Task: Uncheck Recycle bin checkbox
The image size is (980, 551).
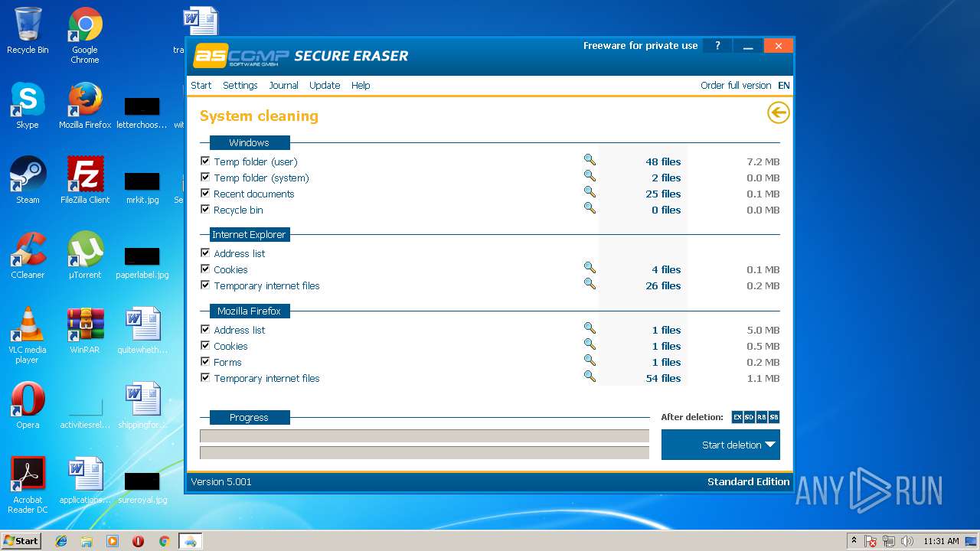Action: [x=205, y=209]
